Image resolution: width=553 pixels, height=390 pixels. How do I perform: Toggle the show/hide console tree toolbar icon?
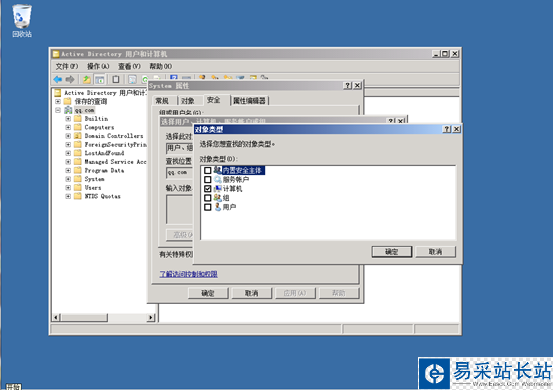(100, 79)
